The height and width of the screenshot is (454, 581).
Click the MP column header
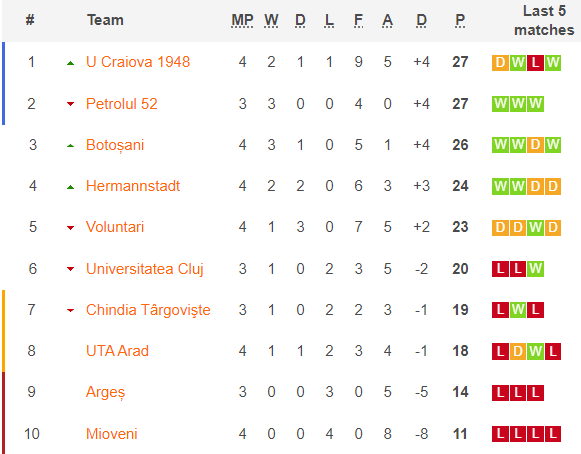click(242, 20)
